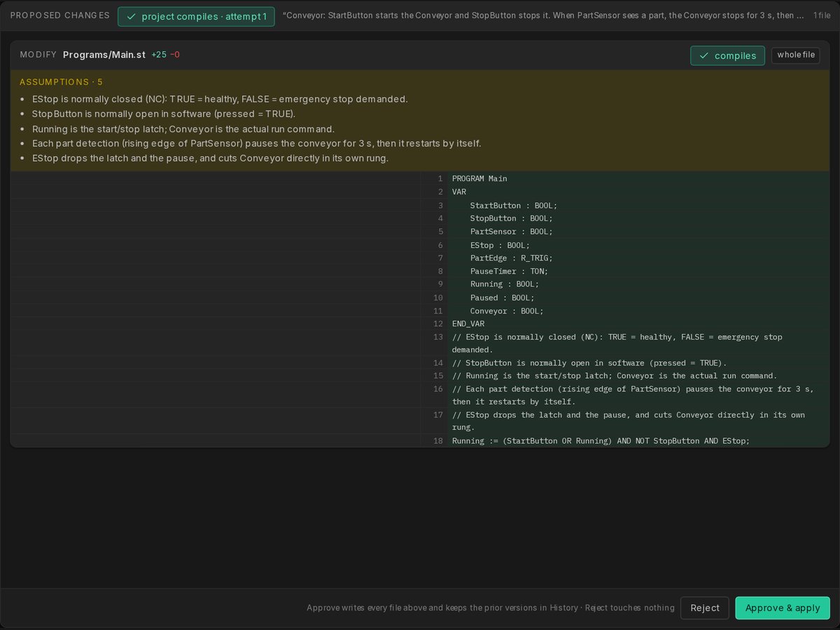
Task: Select the Programs/Main.st file name
Action: click(104, 55)
